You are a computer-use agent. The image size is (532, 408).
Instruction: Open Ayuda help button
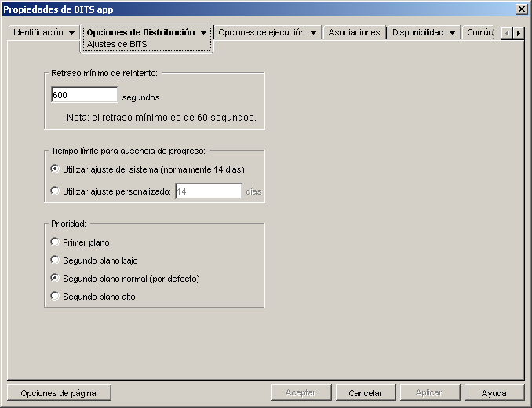[x=494, y=393]
